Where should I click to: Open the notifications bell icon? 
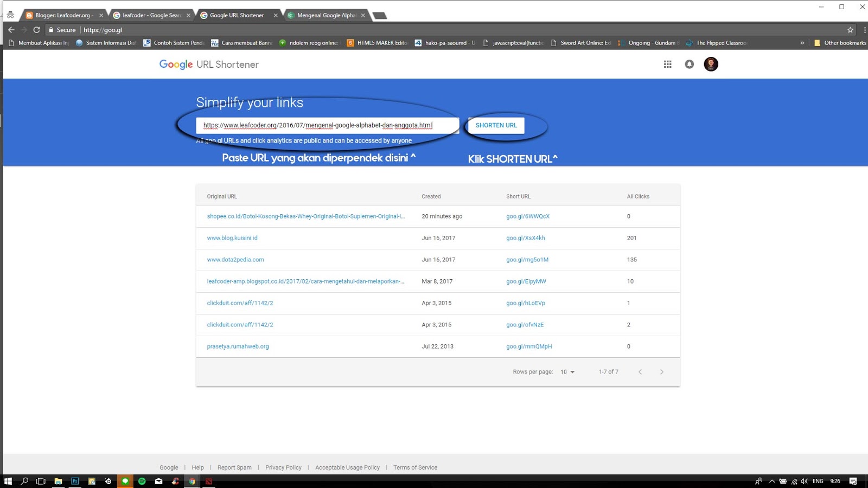coord(689,64)
